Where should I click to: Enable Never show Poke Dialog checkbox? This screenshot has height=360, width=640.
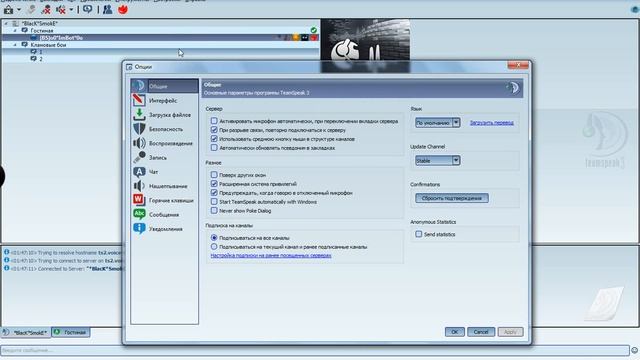[x=214, y=211]
